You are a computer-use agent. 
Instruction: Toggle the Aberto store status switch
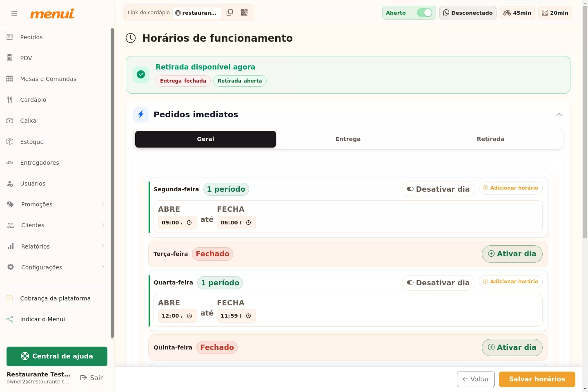[x=425, y=13]
